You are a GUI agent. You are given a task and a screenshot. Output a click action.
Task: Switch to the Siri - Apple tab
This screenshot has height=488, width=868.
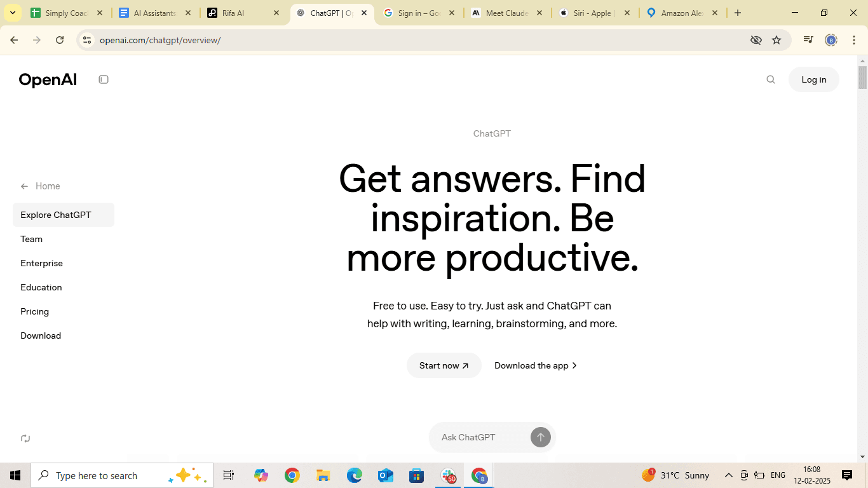point(595,13)
